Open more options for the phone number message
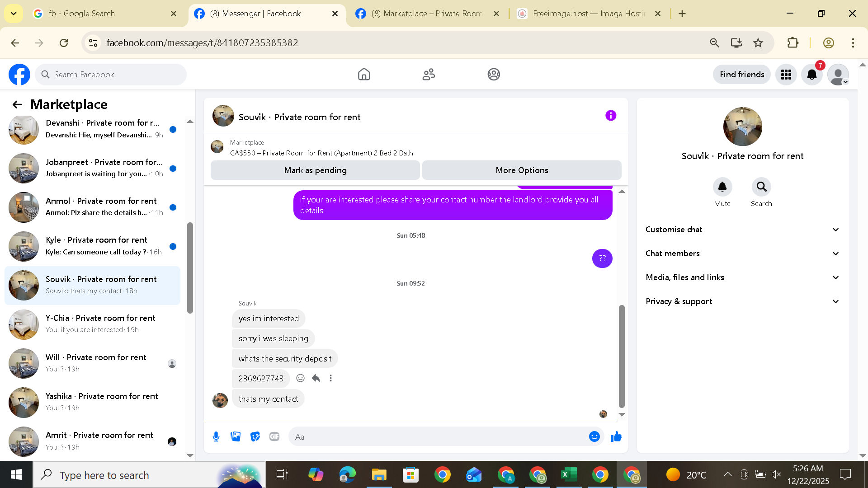 point(330,378)
